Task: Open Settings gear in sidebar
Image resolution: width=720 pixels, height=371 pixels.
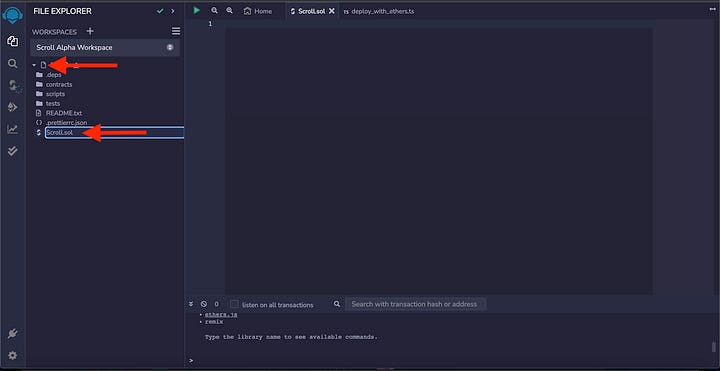Action: tap(12, 355)
